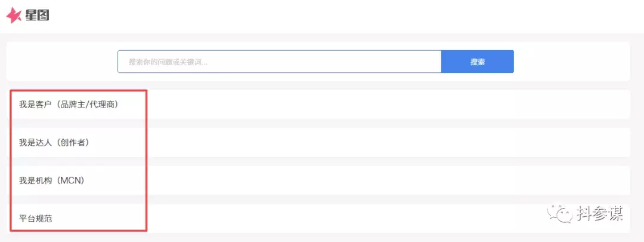Click the red highlight box border around the categories
Screen dimensions: 644x242
point(146,161)
